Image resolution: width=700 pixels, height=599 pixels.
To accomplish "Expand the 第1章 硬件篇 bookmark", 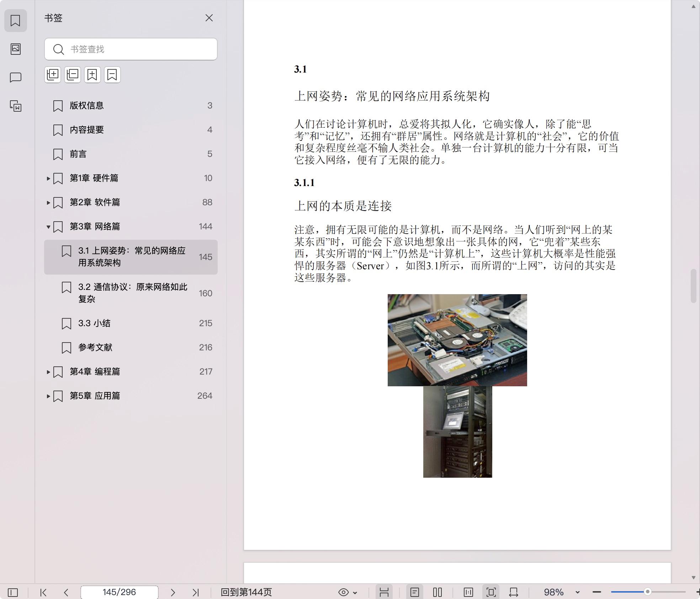I will (x=48, y=179).
